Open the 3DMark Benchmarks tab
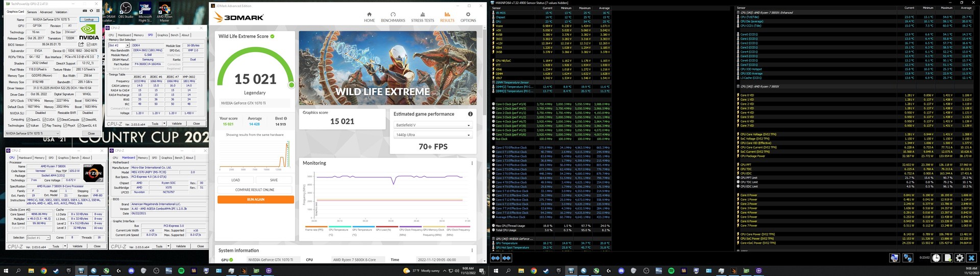The image size is (980, 276). (393, 17)
